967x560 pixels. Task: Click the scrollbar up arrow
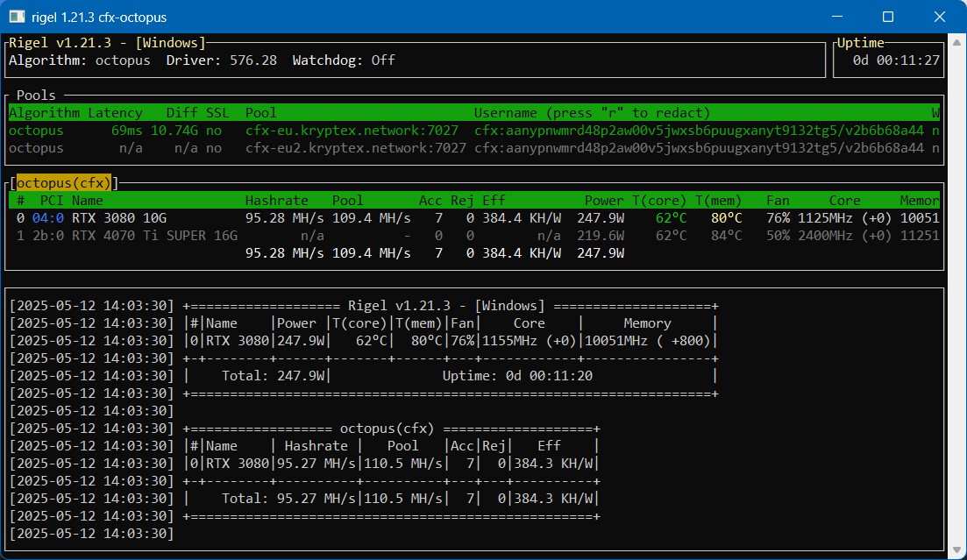(956, 43)
